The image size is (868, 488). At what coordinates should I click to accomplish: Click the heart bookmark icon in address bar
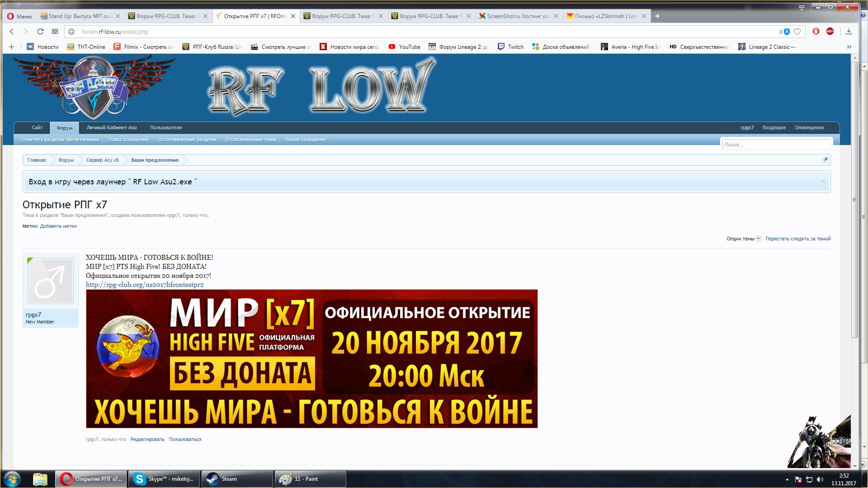pos(797,32)
